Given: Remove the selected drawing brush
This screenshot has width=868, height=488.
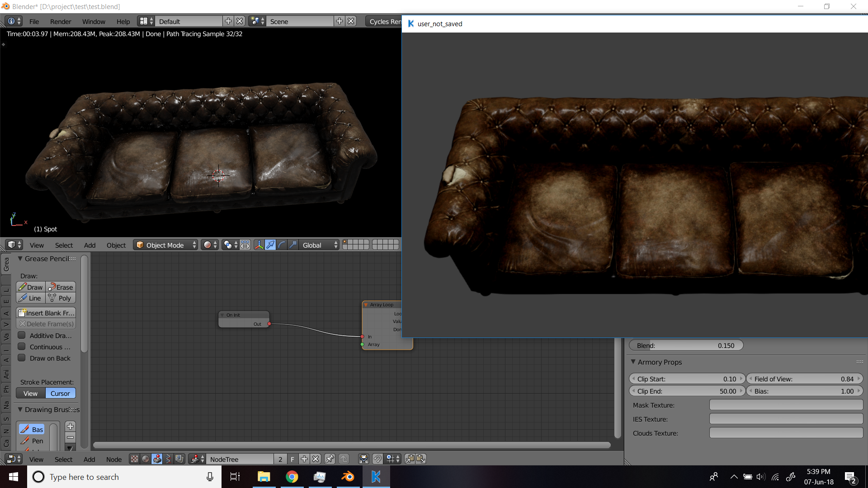Looking at the screenshot, I should click(x=70, y=437).
